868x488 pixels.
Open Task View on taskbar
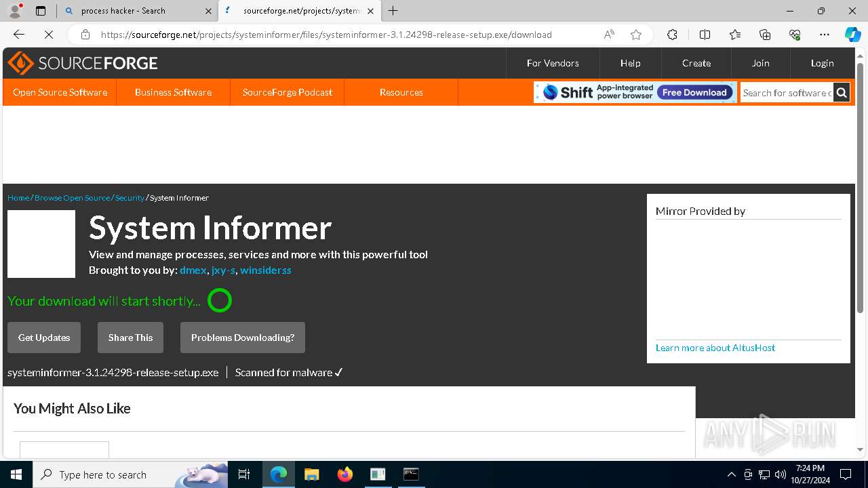(244, 474)
